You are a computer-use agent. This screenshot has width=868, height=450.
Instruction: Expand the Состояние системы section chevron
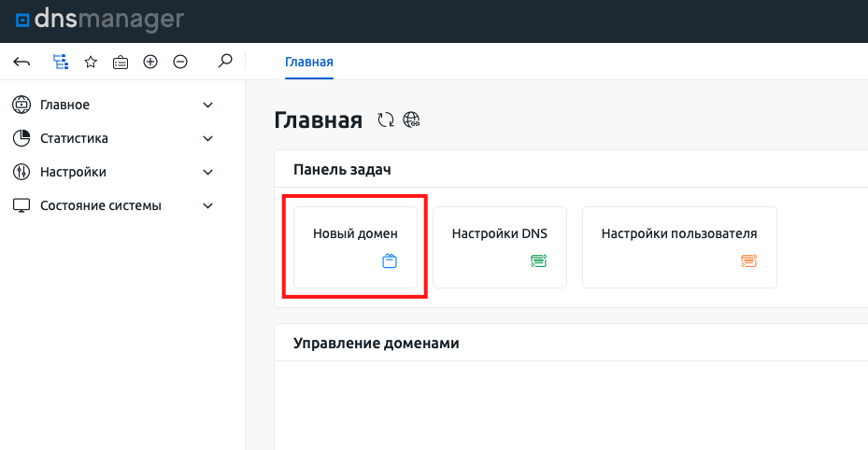tap(208, 205)
